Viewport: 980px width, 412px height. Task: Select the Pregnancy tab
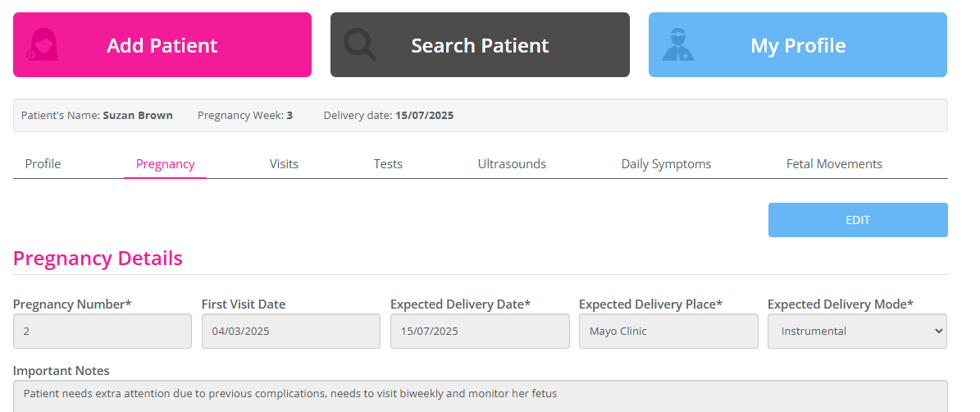pyautogui.click(x=165, y=164)
